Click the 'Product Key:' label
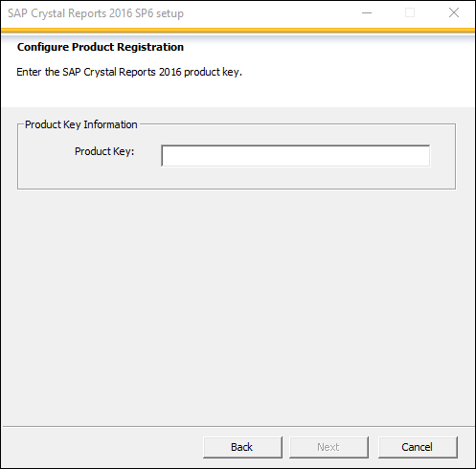476x469 pixels. (104, 151)
